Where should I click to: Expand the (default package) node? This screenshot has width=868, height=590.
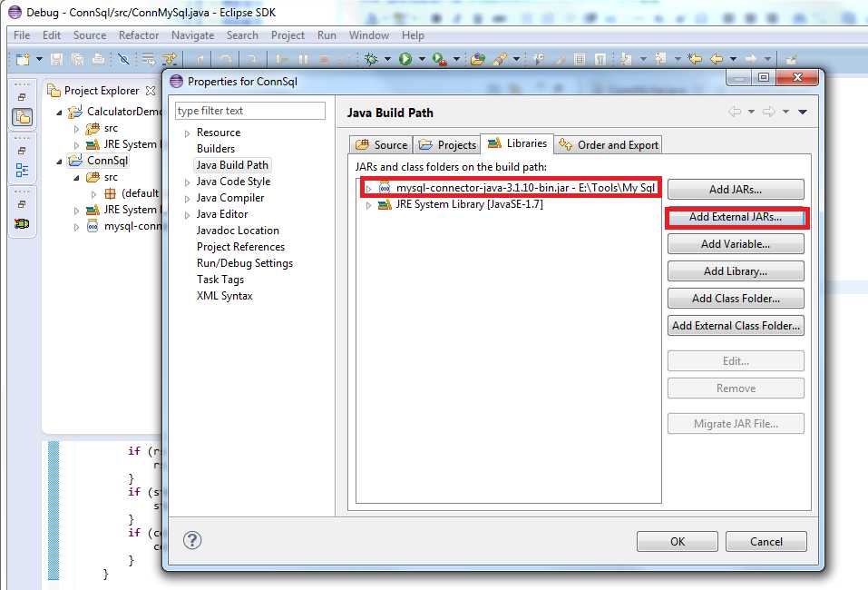click(93, 194)
